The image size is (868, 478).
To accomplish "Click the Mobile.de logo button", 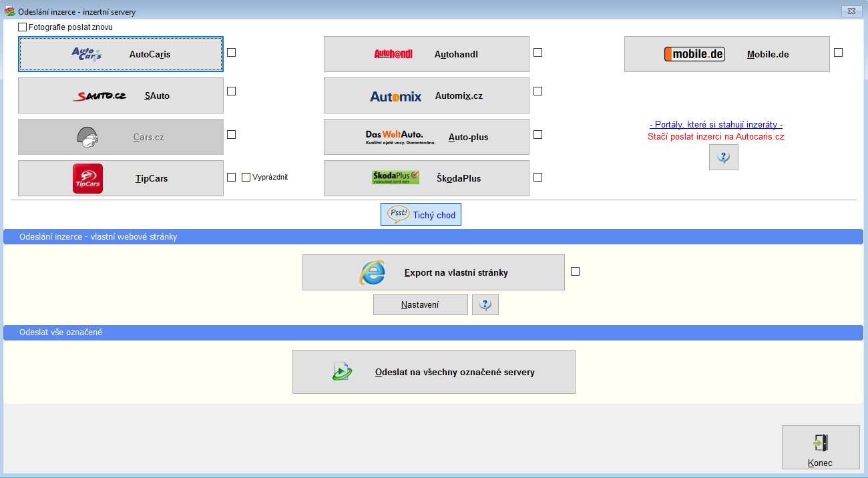I will pyautogui.click(x=726, y=54).
